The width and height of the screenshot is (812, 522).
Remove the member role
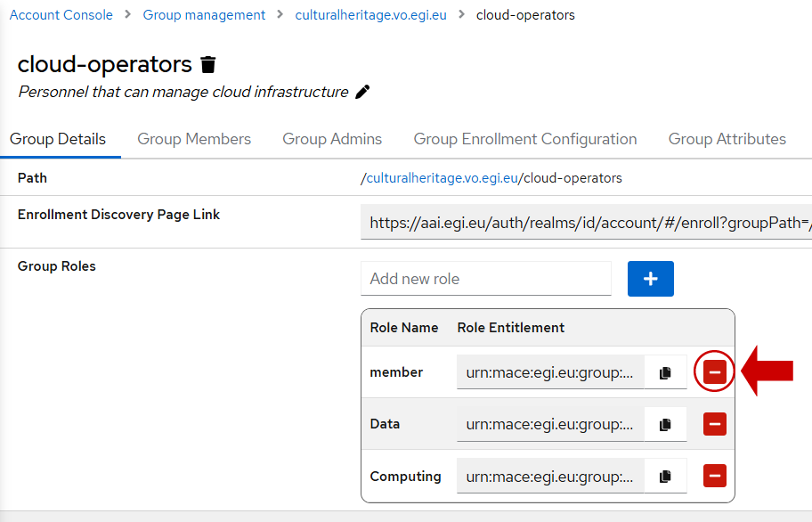715,371
